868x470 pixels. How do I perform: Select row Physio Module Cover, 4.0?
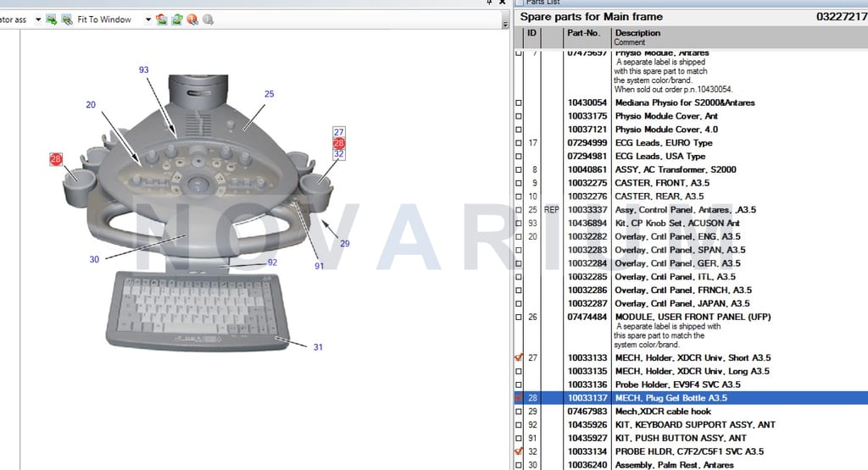click(691, 130)
